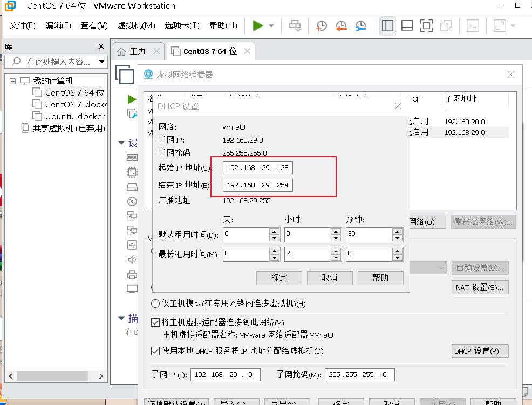Confirm DHCP settings with OK button
This screenshot has height=405, width=532.
[279, 278]
